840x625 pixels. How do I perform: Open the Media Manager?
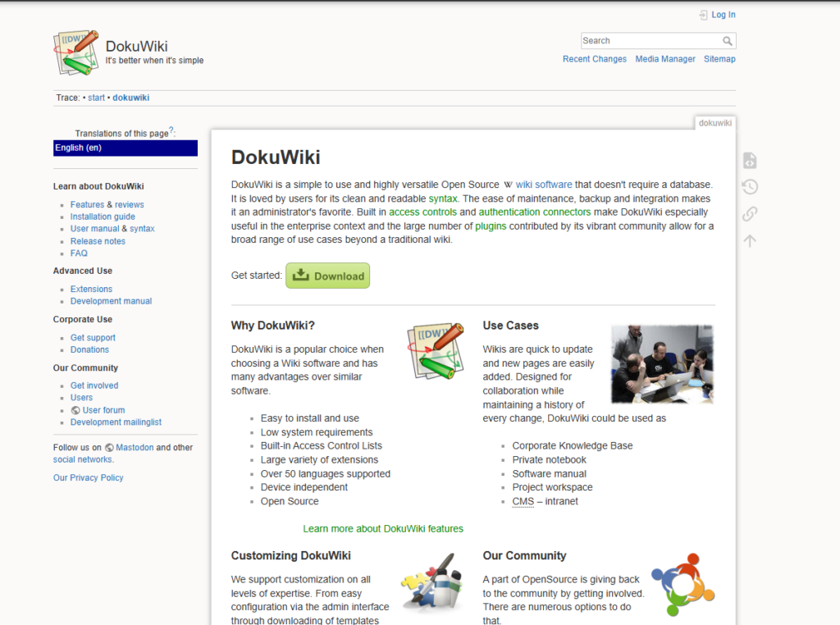point(665,59)
